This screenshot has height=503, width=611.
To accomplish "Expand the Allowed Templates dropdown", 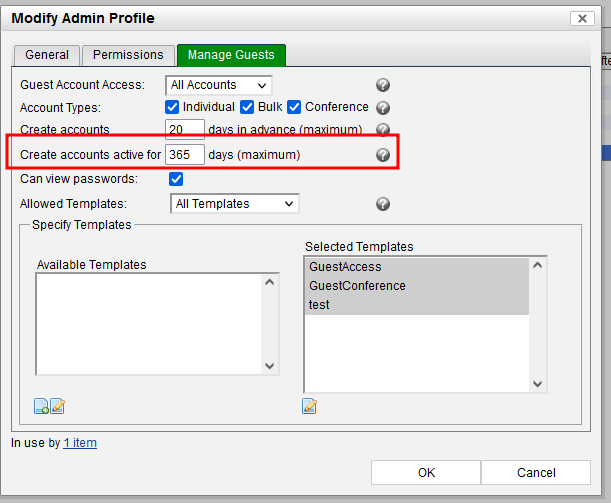I will click(233, 204).
